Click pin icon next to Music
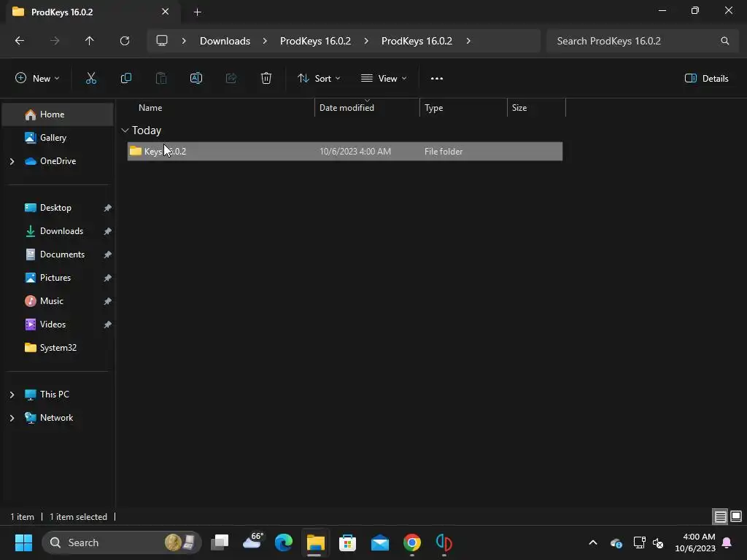Image resolution: width=747 pixels, height=560 pixels. click(108, 301)
